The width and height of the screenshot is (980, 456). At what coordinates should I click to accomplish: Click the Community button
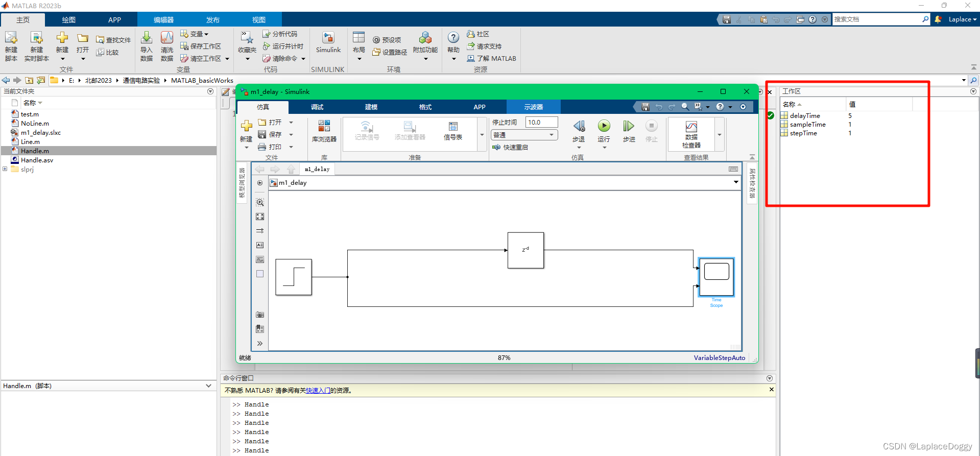pyautogui.click(x=478, y=34)
